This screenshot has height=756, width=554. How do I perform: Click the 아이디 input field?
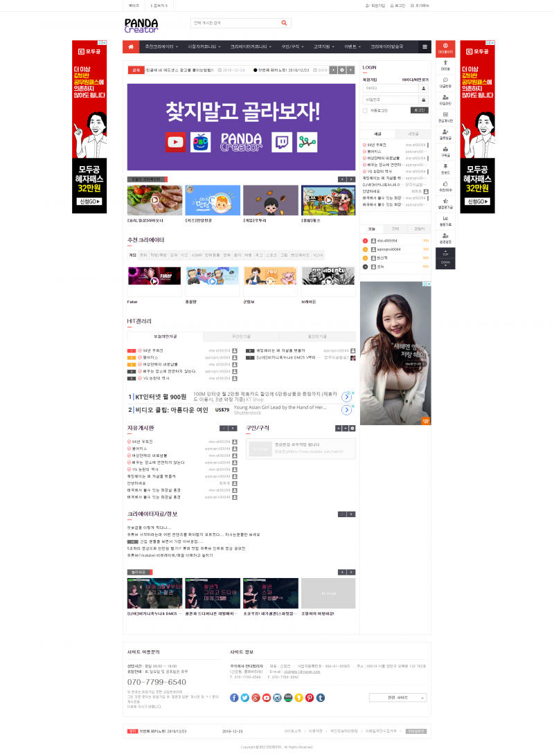point(391,88)
